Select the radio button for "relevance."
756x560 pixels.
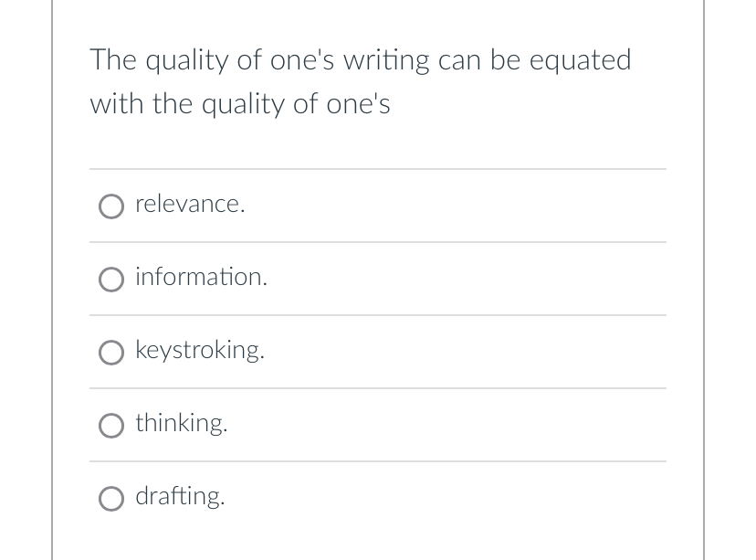pos(110,206)
